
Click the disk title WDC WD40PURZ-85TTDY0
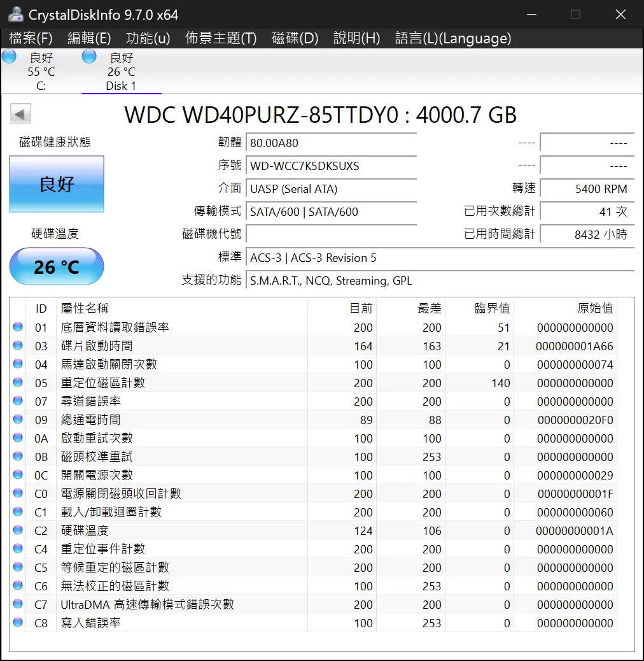click(x=261, y=115)
